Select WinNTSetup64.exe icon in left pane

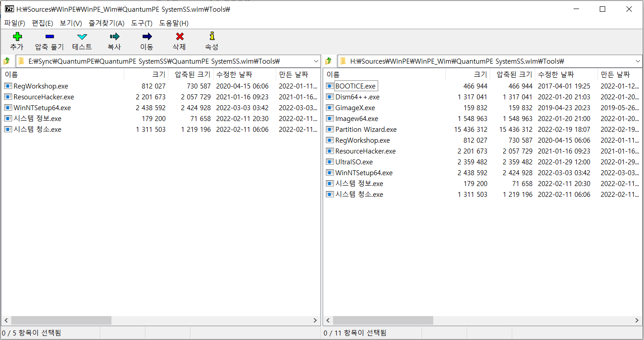8,107
